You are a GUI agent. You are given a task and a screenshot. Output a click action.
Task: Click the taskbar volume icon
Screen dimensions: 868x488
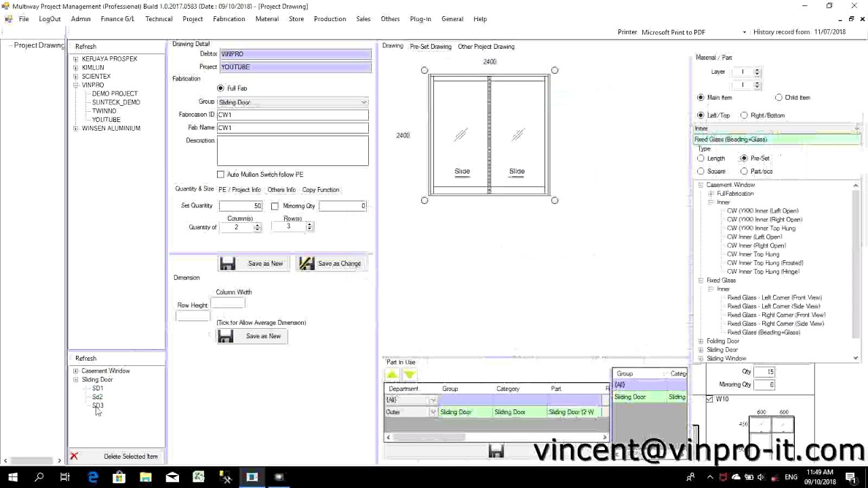(x=760, y=477)
